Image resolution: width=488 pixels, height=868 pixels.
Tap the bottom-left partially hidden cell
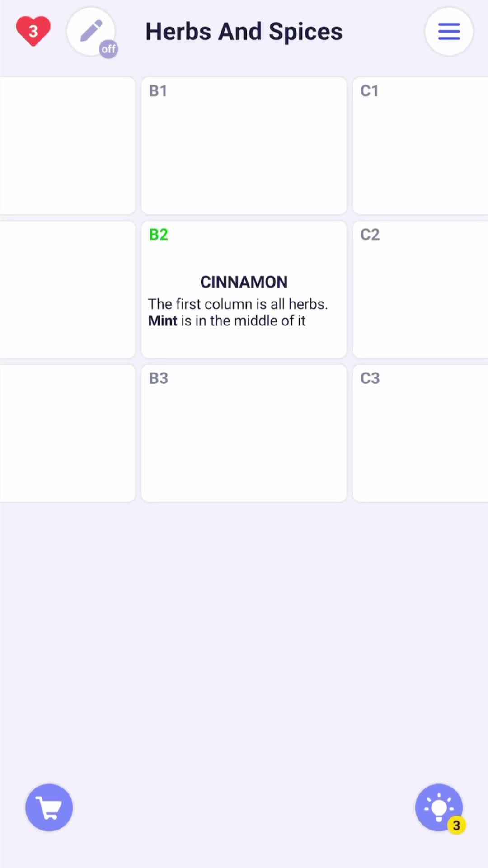point(68,433)
